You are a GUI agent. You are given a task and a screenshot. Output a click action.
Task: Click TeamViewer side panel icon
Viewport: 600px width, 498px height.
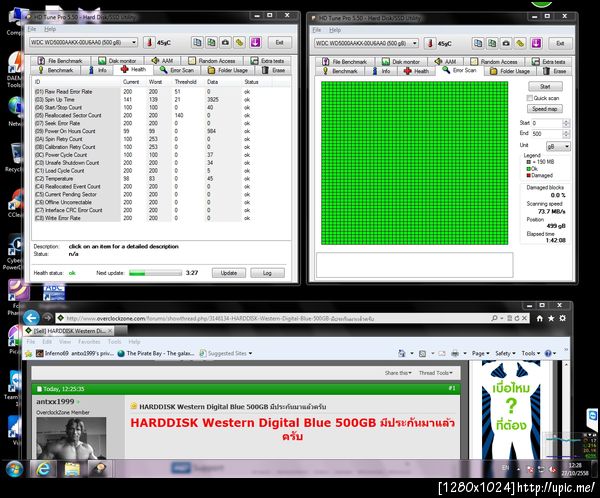click(592, 416)
